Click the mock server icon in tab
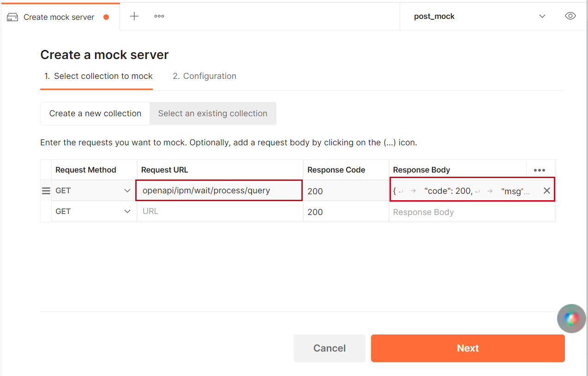 tap(12, 17)
